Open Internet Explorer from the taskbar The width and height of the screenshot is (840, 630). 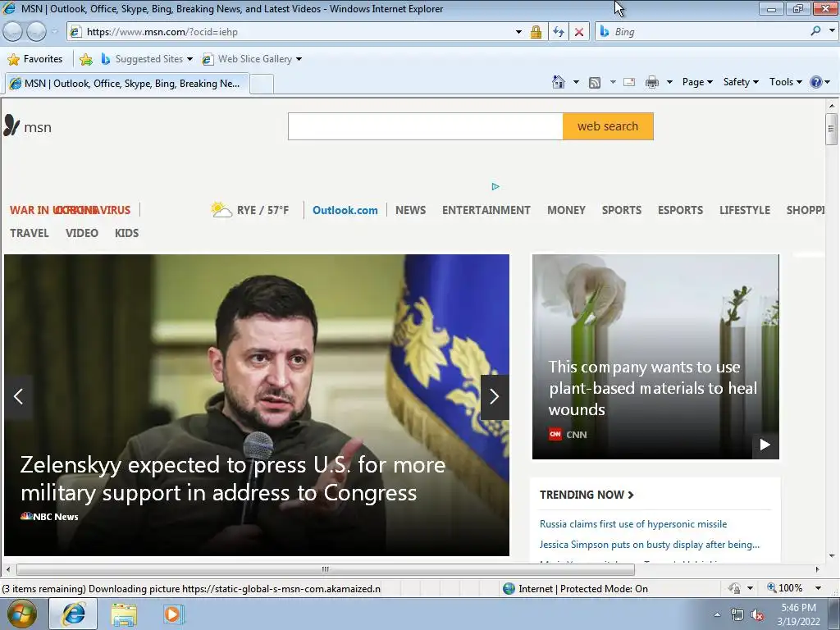[x=73, y=614]
